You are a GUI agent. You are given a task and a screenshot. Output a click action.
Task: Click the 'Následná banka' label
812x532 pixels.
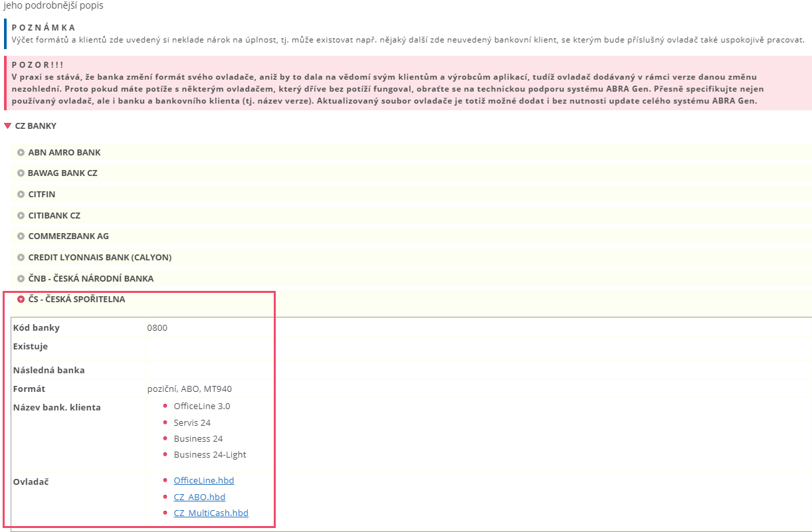tap(49, 370)
